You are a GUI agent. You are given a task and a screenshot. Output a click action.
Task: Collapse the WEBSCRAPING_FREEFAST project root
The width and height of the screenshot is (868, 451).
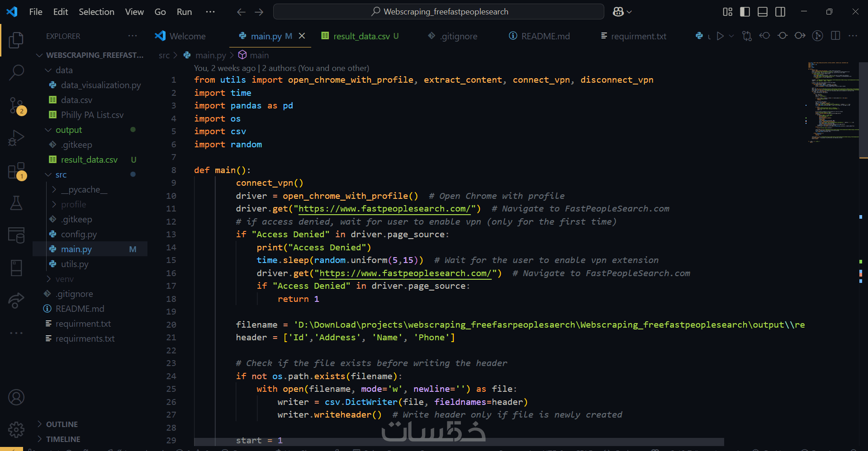[90, 55]
